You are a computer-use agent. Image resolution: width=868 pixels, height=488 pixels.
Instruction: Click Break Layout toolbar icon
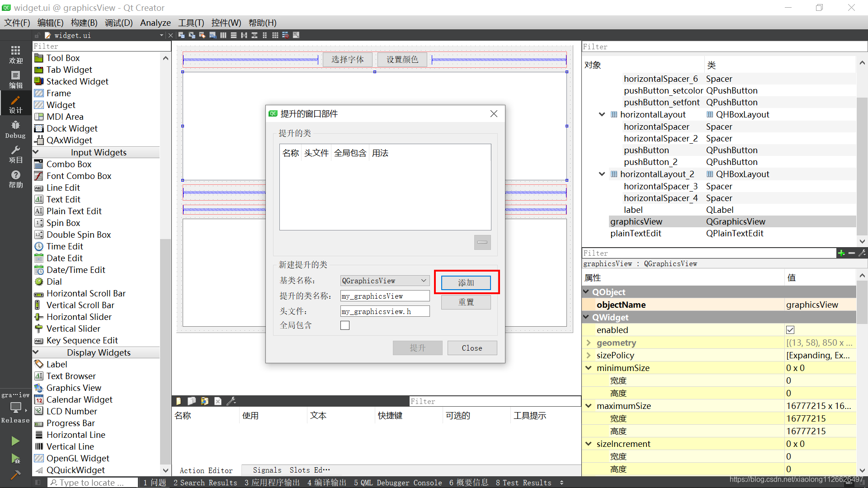(x=285, y=35)
